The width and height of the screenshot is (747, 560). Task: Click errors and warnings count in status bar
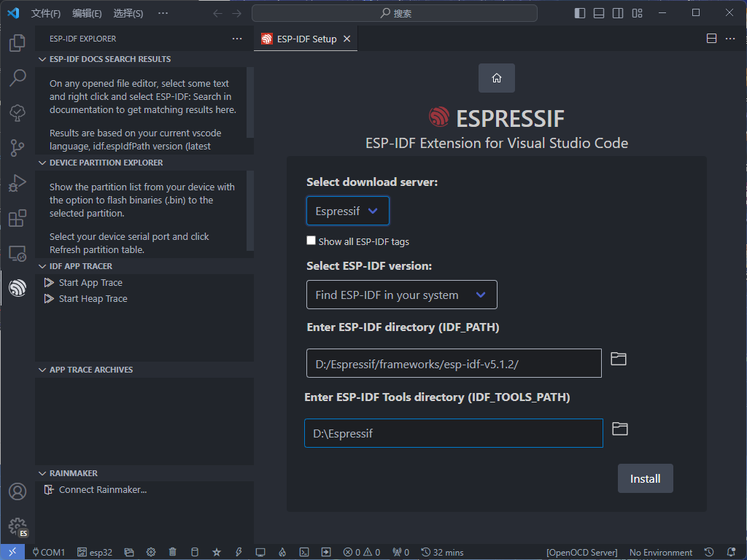click(362, 552)
